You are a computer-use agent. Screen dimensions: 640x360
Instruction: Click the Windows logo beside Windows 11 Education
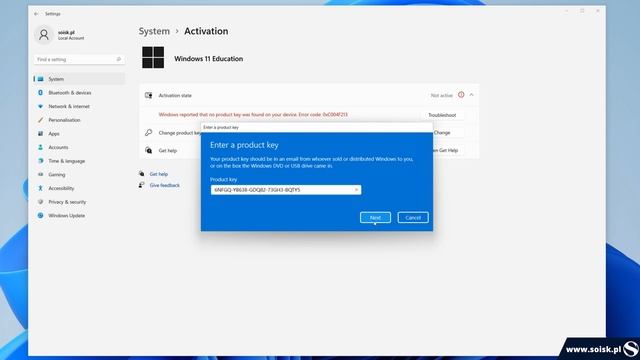click(153, 57)
